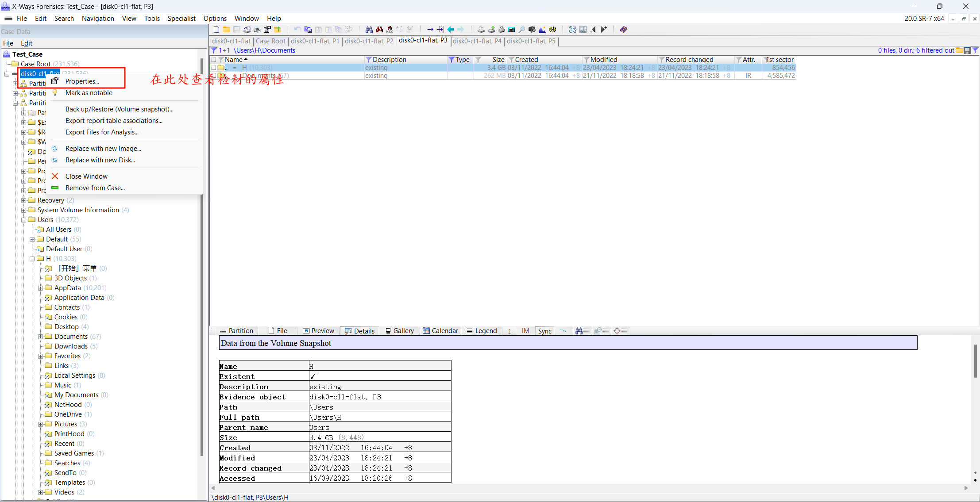Viewport: 980px width, 502px height.
Task: Toggle the Sync button
Action: (x=544, y=331)
